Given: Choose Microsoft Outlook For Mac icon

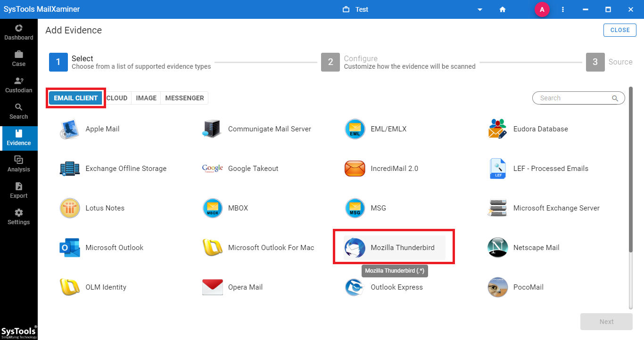Looking at the screenshot, I should [x=212, y=248].
